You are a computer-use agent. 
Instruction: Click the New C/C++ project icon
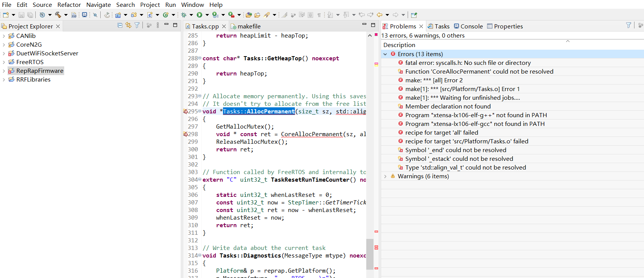[x=118, y=15]
